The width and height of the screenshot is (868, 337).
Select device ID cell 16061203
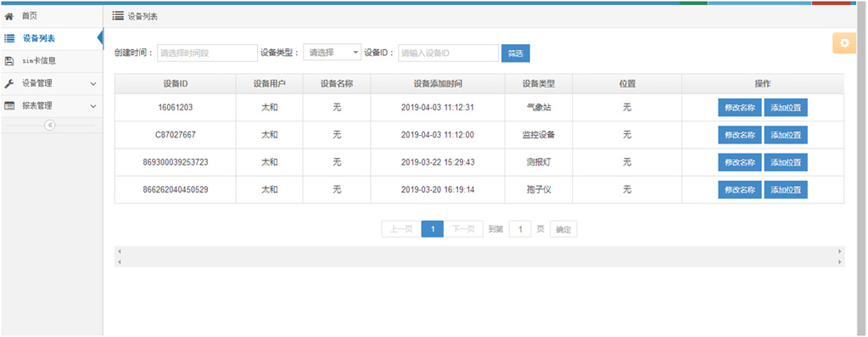(x=175, y=108)
